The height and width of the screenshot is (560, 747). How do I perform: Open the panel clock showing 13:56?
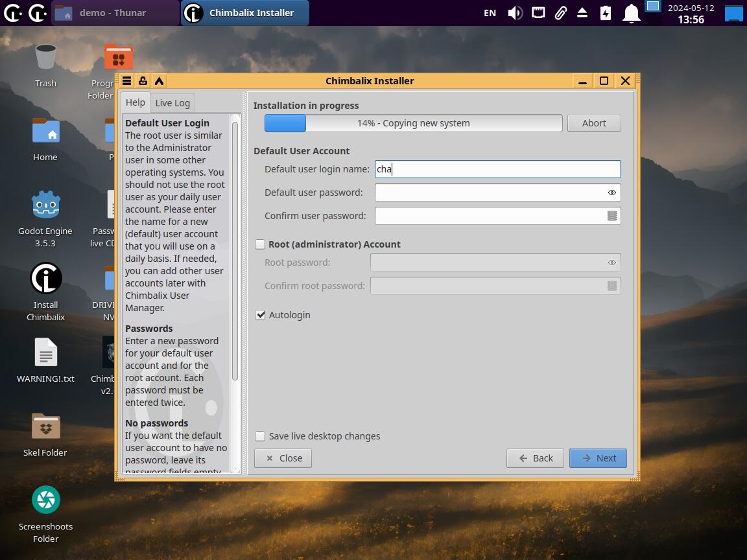pos(691,14)
